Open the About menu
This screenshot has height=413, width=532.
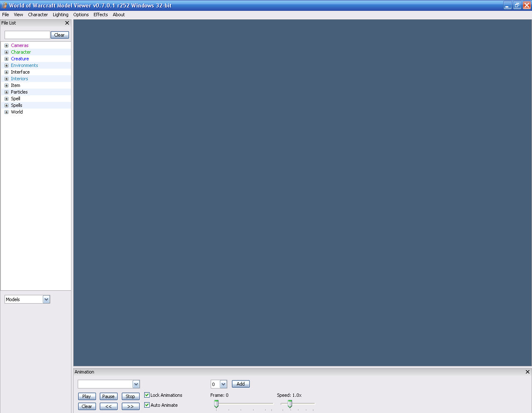coord(119,15)
